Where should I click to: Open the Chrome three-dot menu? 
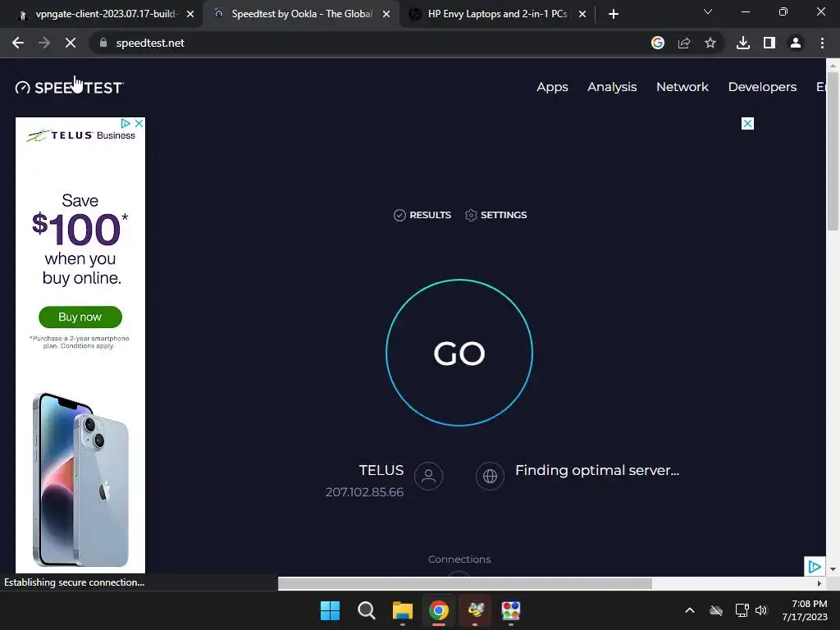(x=822, y=43)
